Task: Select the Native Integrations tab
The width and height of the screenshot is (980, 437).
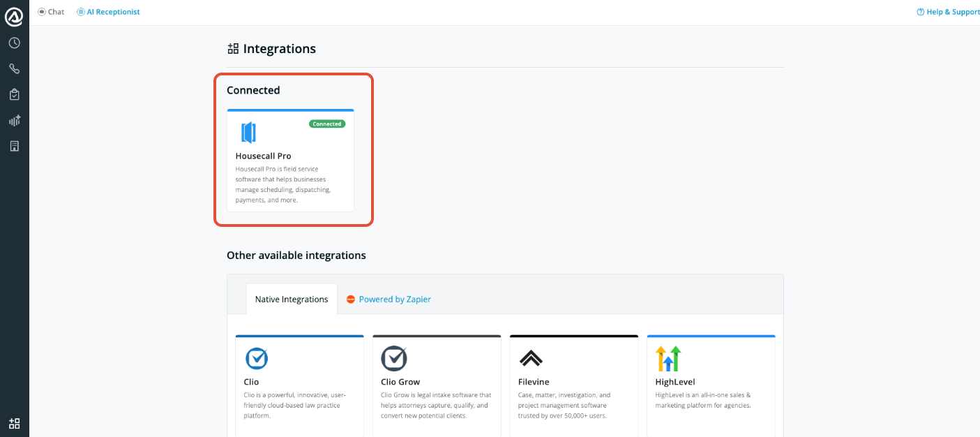Action: click(292, 299)
